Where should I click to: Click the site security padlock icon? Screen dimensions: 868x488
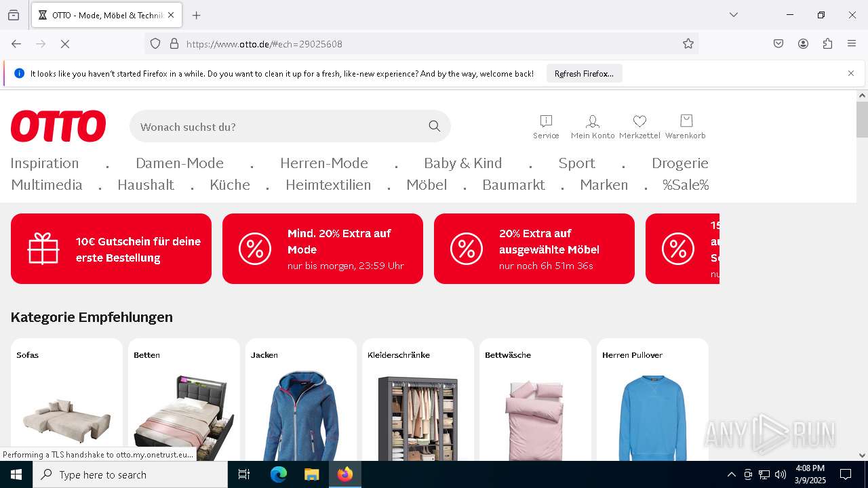pos(174,44)
